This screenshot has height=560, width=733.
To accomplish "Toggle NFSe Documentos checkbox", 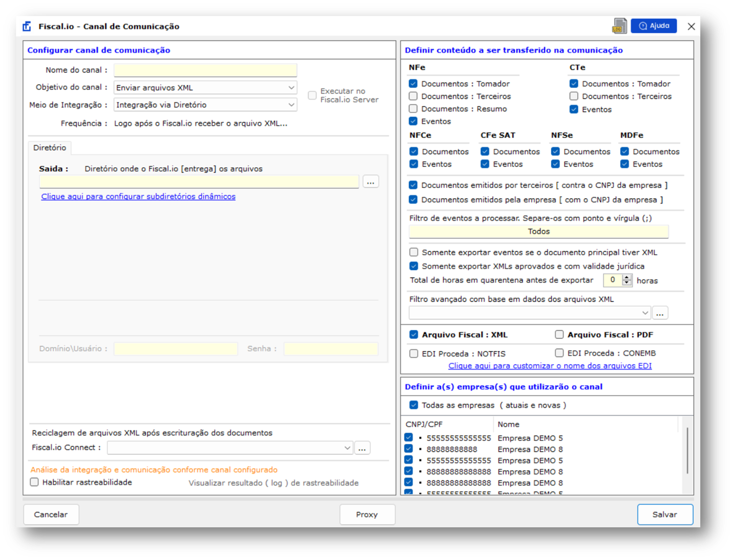I will click(555, 151).
